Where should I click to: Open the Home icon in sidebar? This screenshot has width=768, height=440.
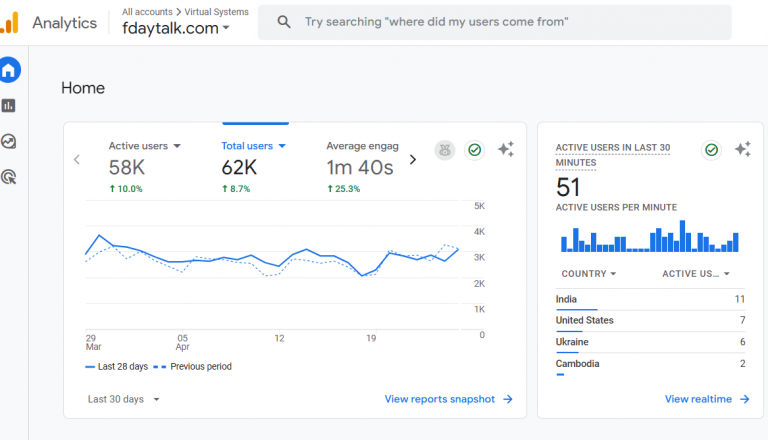[9, 70]
